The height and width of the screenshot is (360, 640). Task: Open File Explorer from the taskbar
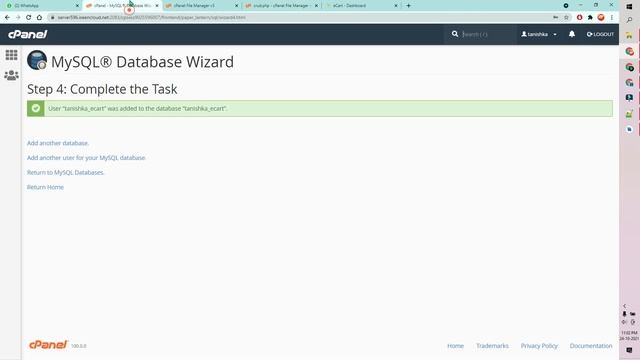629,36
